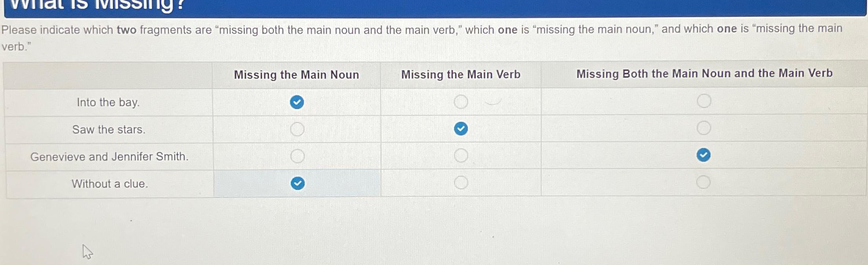Set 'Genevieve and Jennifer Smith.' to Missing Both
Image resolution: width=868 pixels, height=265 pixels.
point(703,155)
